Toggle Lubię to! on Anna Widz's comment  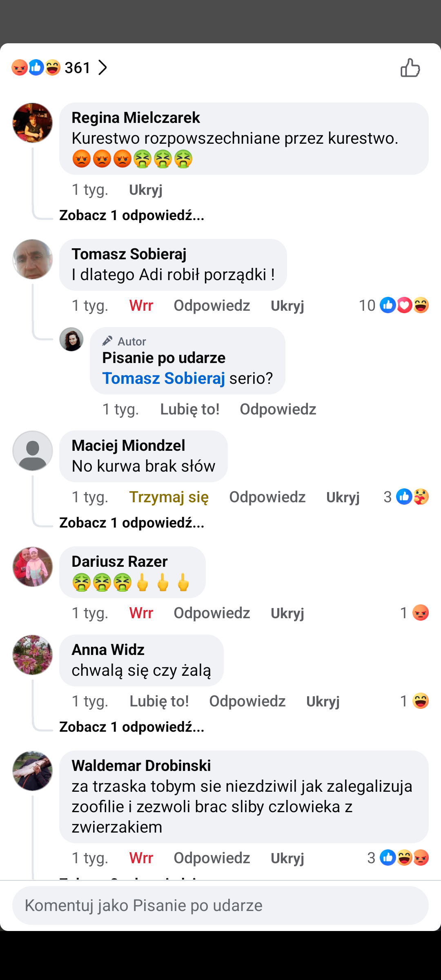coord(159,701)
